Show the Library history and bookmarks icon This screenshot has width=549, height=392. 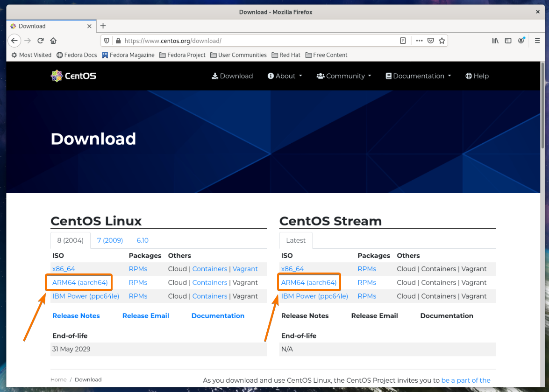pyautogui.click(x=495, y=41)
